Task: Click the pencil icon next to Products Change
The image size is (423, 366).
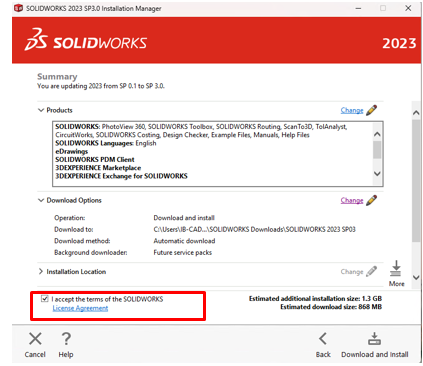Action: pyautogui.click(x=371, y=110)
